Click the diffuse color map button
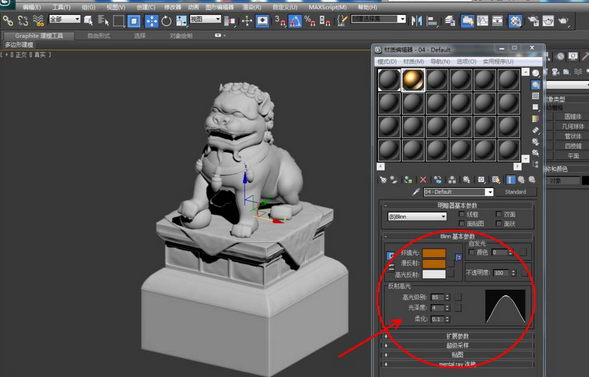 pos(451,263)
